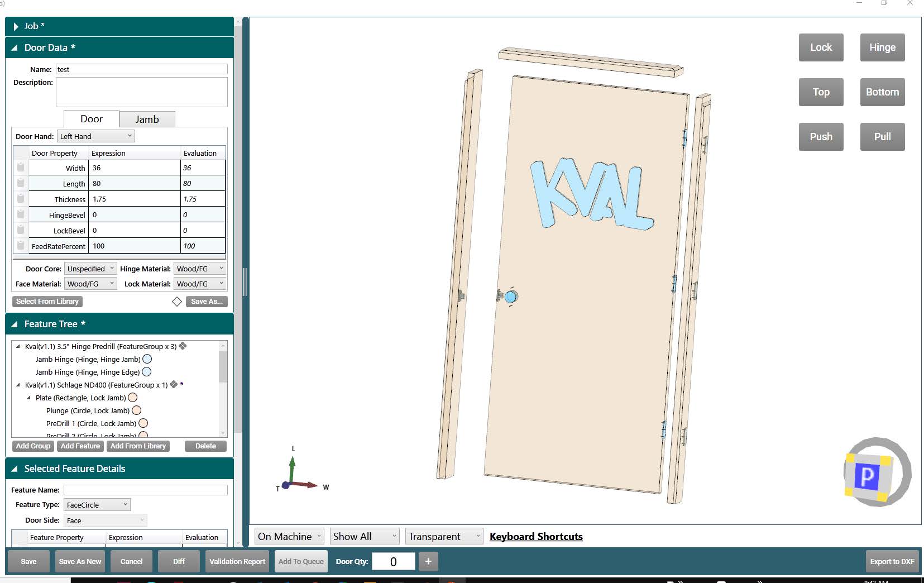The height and width of the screenshot is (583, 924).
Task: Open the Keyboard Shortcuts link
Action: 536,537
